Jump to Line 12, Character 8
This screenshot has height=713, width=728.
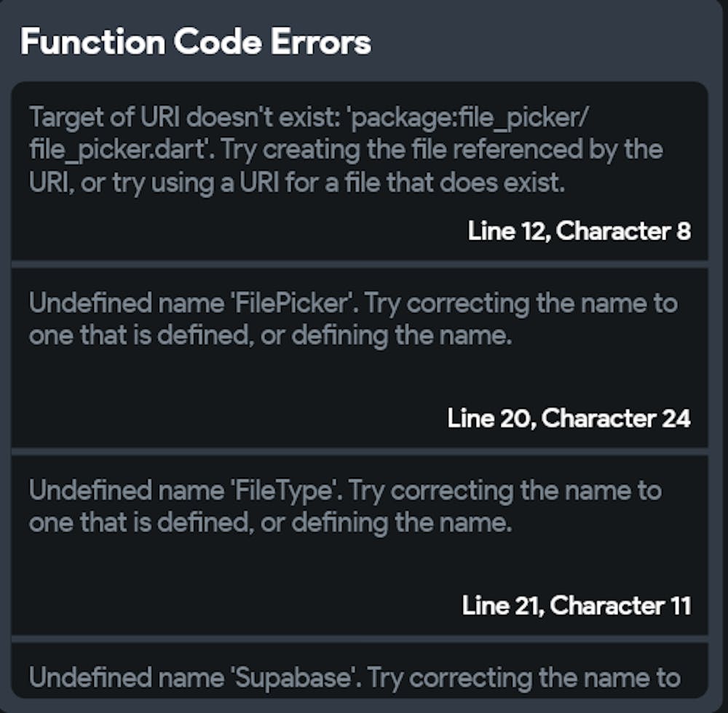(579, 231)
